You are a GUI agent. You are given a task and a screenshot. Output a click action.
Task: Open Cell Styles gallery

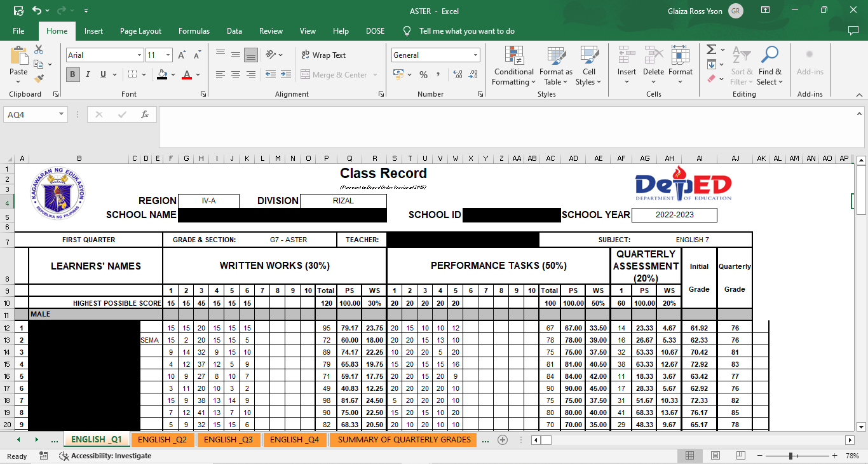coord(589,65)
